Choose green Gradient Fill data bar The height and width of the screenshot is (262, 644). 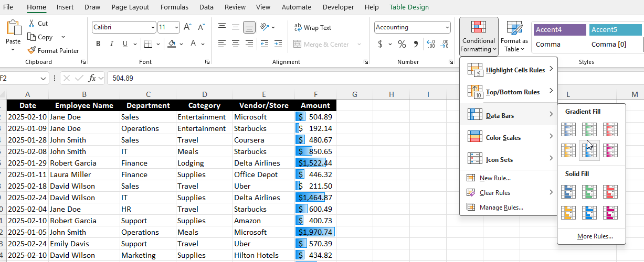[x=589, y=129]
